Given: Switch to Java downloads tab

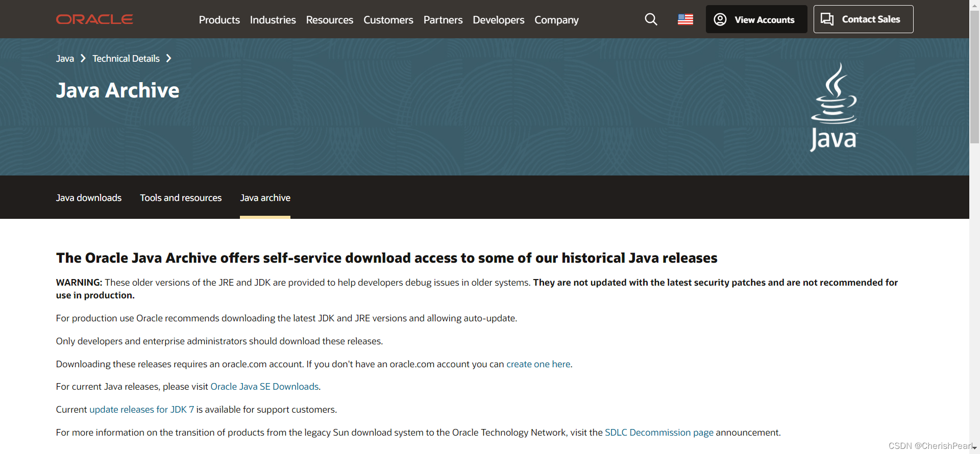Looking at the screenshot, I should [x=89, y=198].
